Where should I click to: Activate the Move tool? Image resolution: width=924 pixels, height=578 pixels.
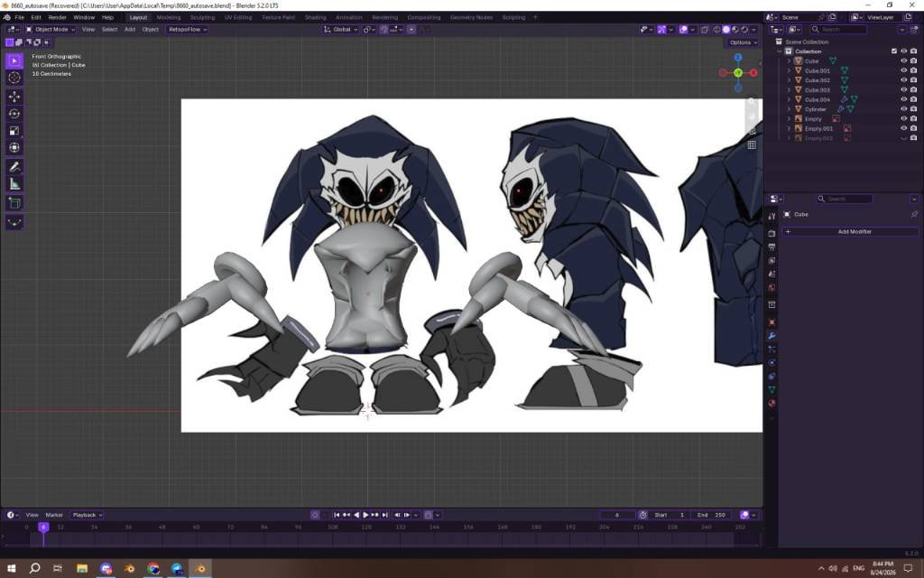tap(14, 97)
